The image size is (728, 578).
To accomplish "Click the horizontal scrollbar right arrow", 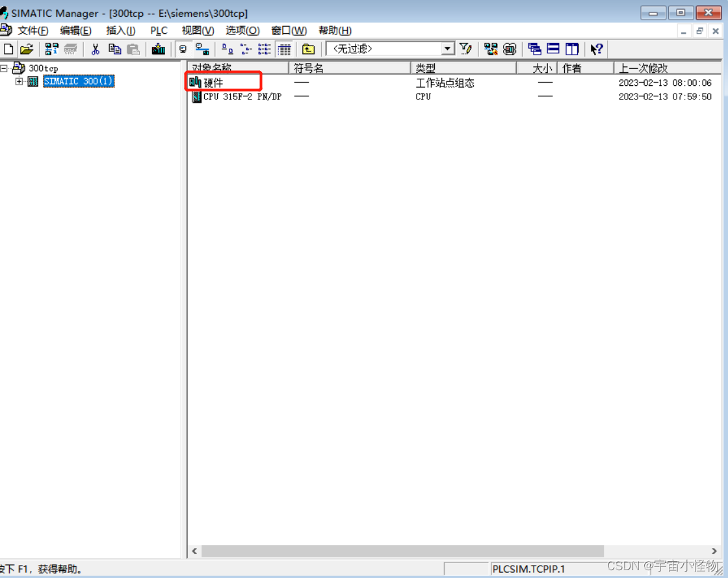I will tap(714, 551).
